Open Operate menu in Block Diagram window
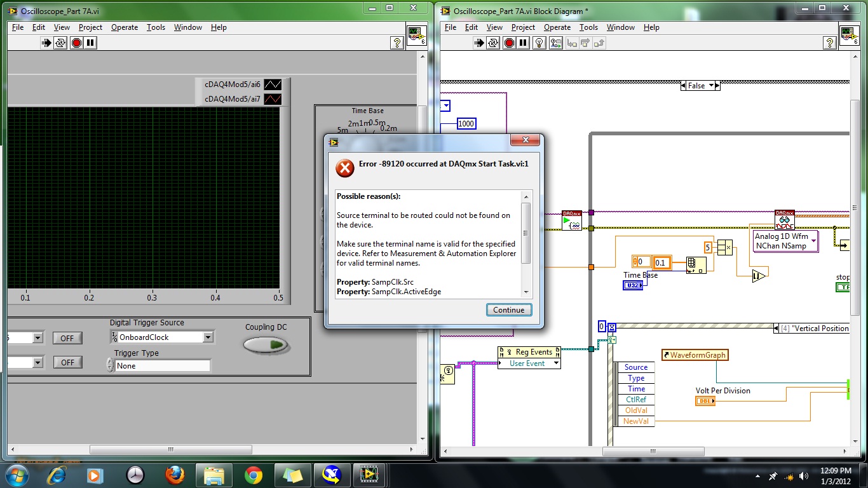The height and width of the screenshot is (488, 868). pyautogui.click(x=557, y=27)
